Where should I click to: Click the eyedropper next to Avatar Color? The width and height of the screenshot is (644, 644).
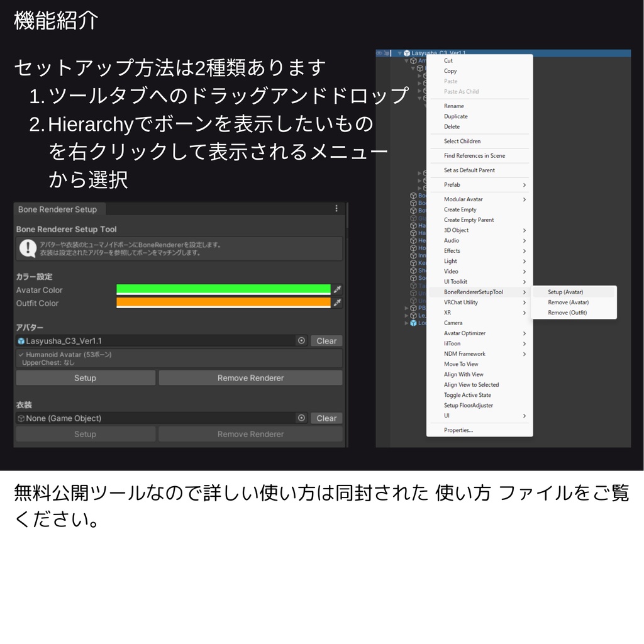coord(338,289)
